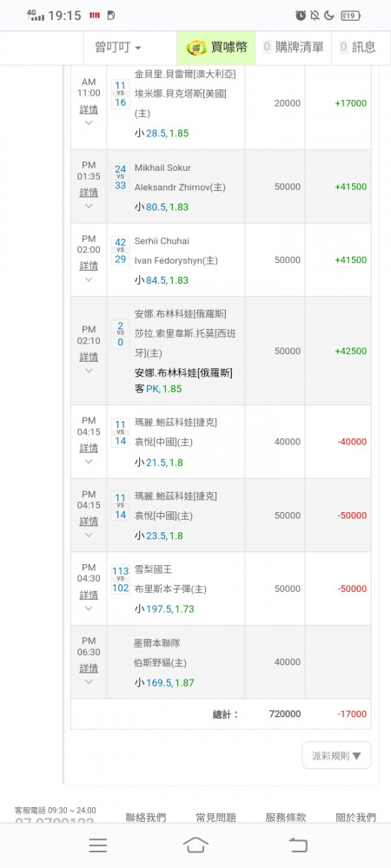Open the Android recent apps menu icon

98,845
